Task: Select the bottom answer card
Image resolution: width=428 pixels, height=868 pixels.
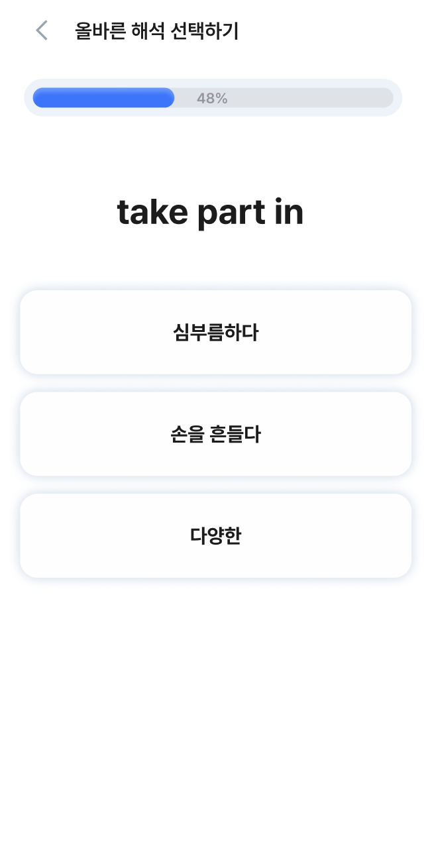Action: (x=214, y=535)
